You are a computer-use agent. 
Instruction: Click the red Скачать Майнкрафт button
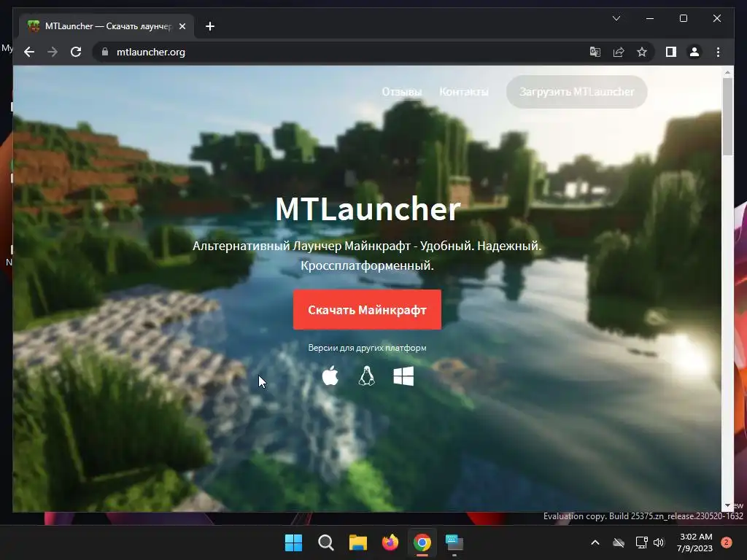[x=367, y=309]
